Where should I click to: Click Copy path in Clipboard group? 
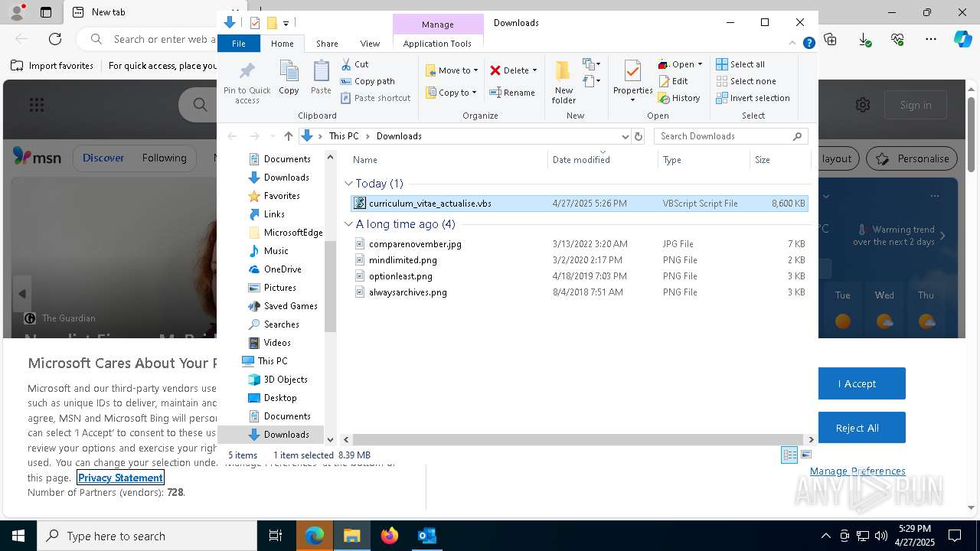pos(367,81)
